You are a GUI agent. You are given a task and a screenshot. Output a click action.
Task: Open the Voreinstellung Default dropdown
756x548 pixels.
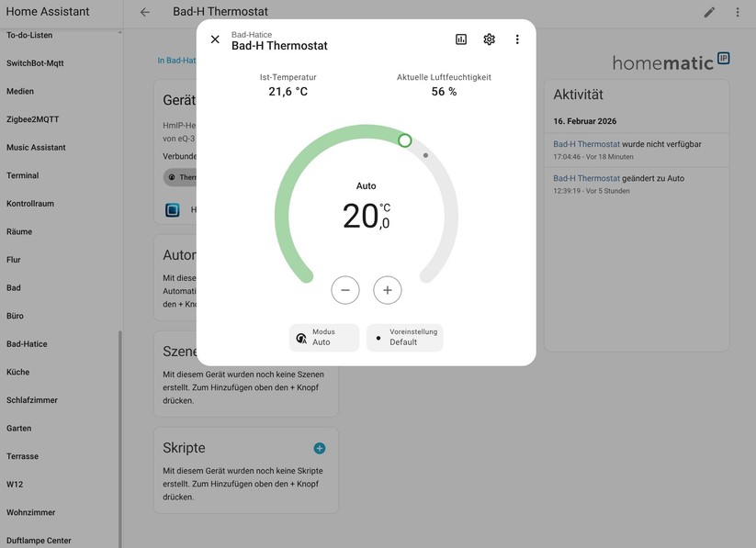pos(404,338)
